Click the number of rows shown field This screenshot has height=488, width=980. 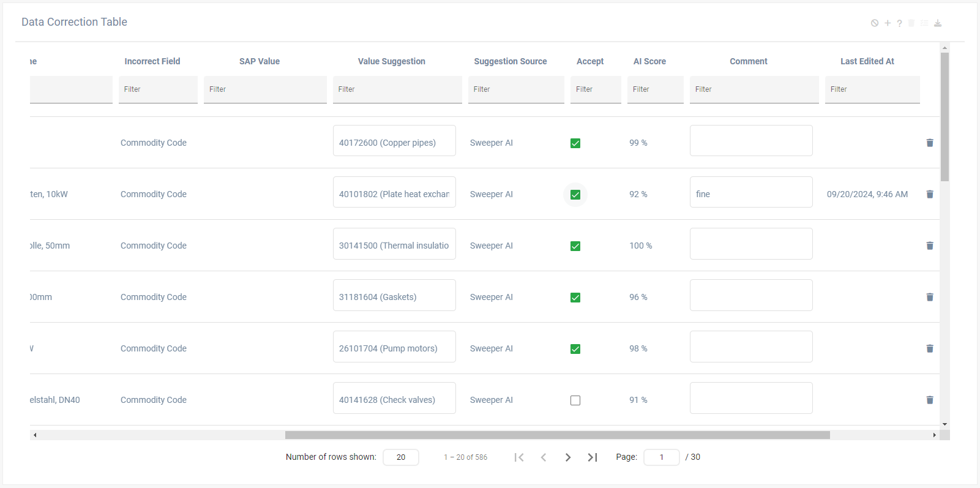pyautogui.click(x=401, y=457)
